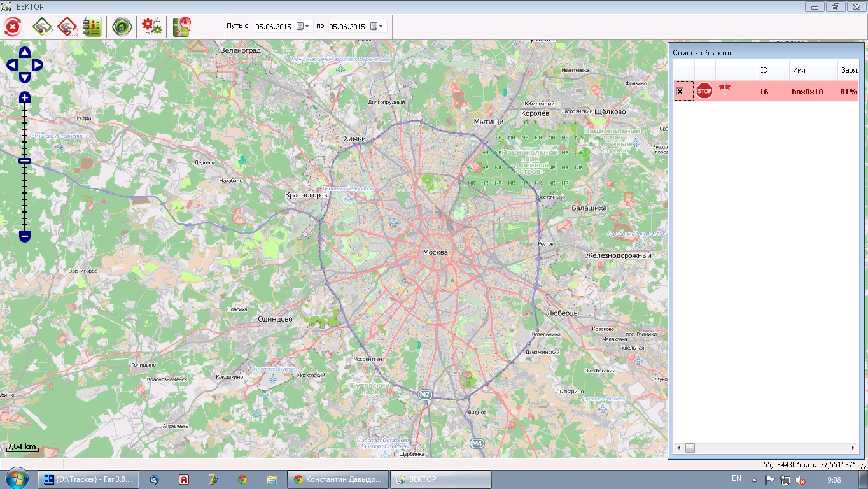The width and height of the screenshot is (868, 489).
Task: Zoom out using the minus button
Action: click(x=25, y=236)
